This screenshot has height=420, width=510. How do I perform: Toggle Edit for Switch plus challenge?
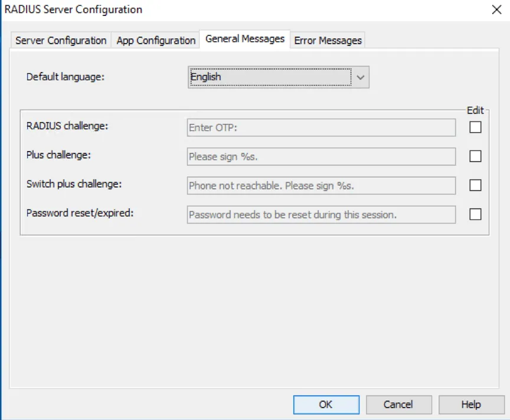tap(475, 185)
